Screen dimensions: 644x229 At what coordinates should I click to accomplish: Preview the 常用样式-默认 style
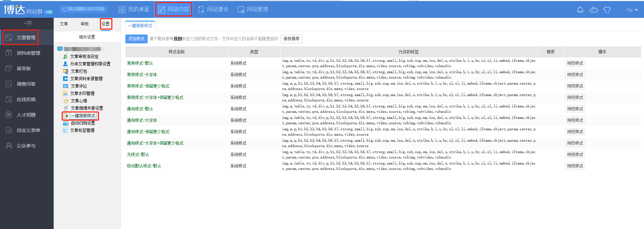[575, 63]
